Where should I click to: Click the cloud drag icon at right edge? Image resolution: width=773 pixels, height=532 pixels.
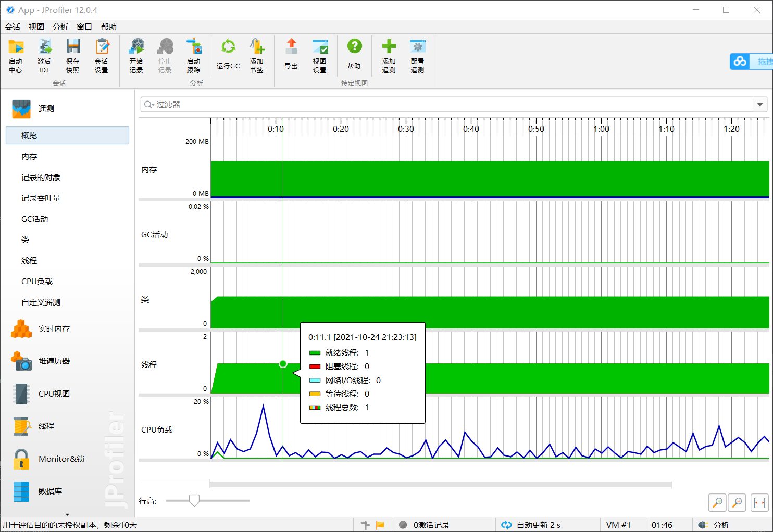(740, 61)
